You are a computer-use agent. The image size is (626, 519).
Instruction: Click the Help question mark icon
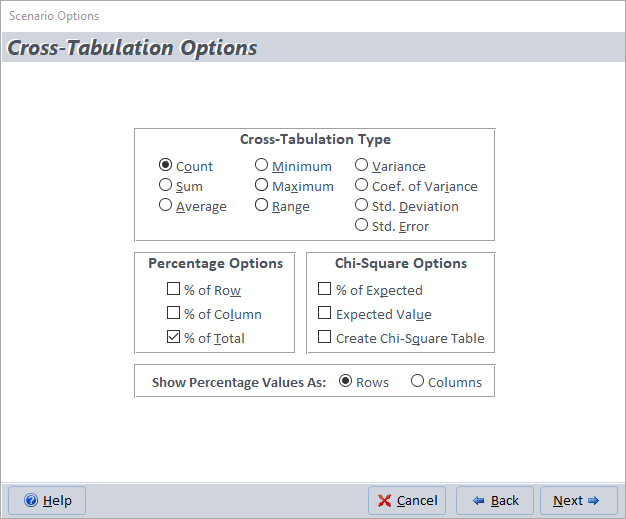pyautogui.click(x=31, y=500)
